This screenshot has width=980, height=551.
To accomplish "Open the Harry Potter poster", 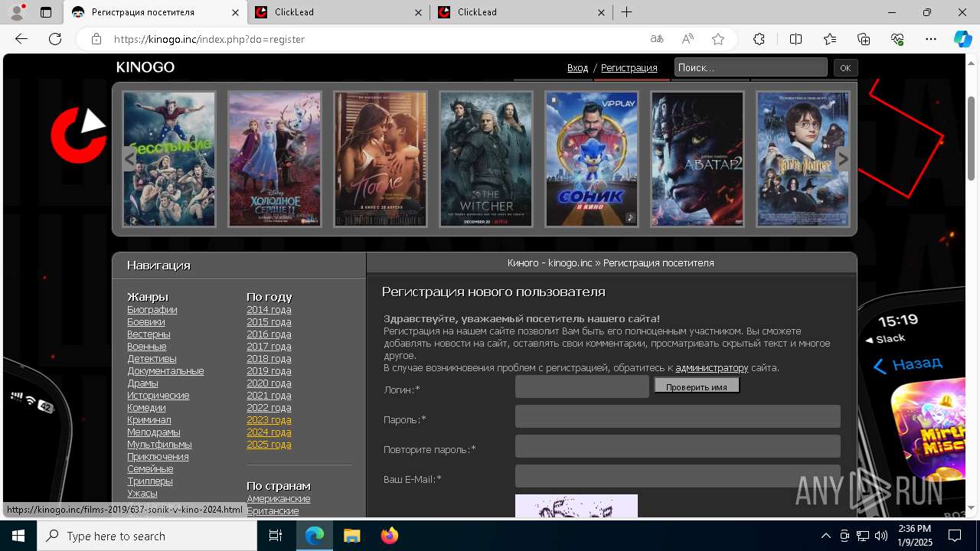I will pos(803,159).
